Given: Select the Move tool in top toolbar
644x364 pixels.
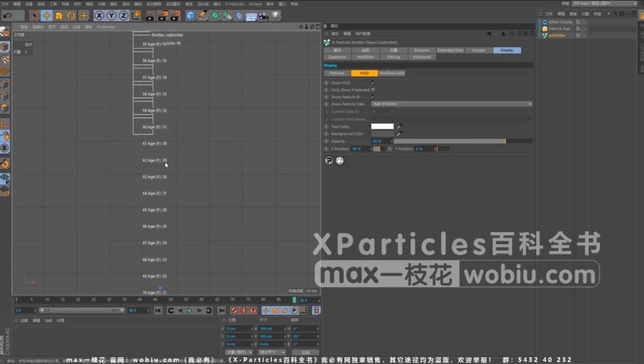Looking at the screenshot, I should point(47,16).
